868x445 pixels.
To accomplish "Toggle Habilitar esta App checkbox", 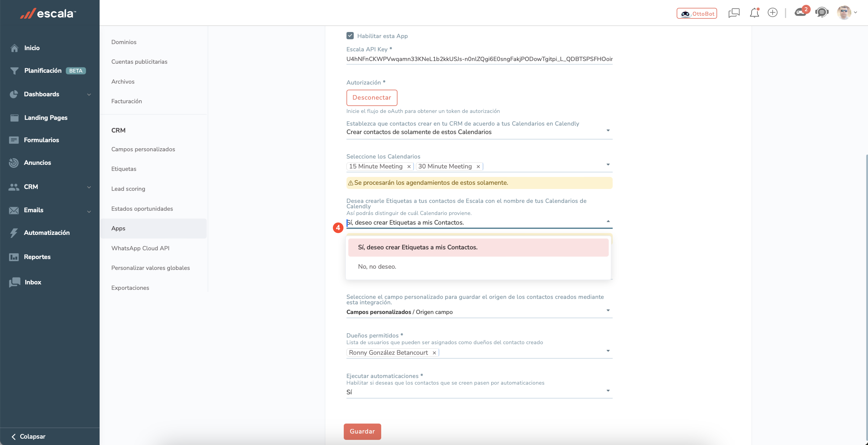I will pyautogui.click(x=350, y=36).
